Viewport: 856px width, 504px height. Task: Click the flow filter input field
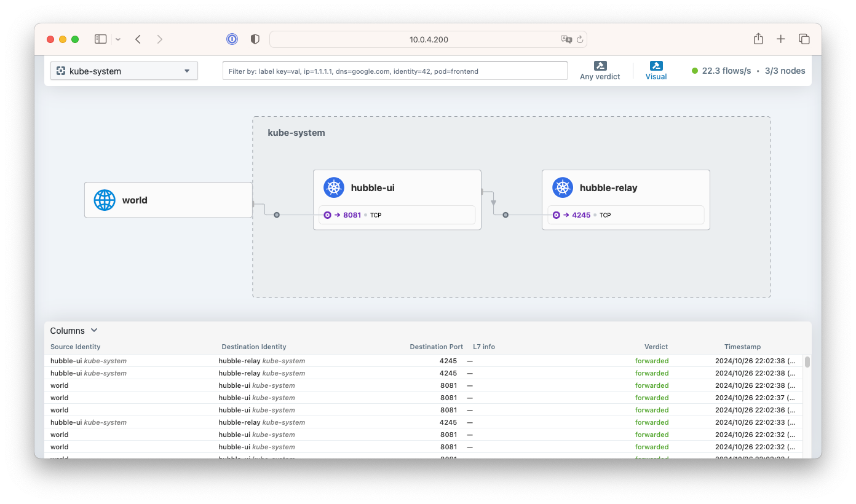click(395, 71)
